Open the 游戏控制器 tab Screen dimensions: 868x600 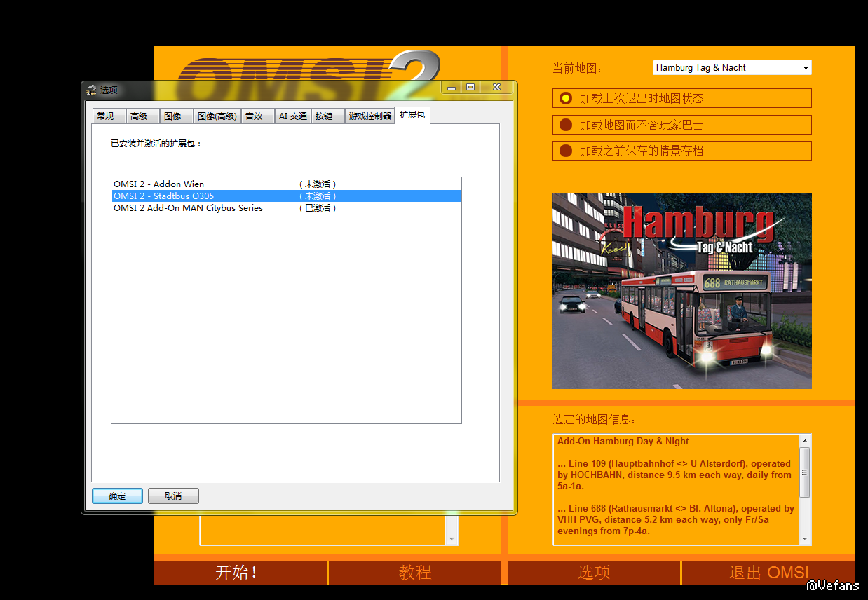point(370,116)
